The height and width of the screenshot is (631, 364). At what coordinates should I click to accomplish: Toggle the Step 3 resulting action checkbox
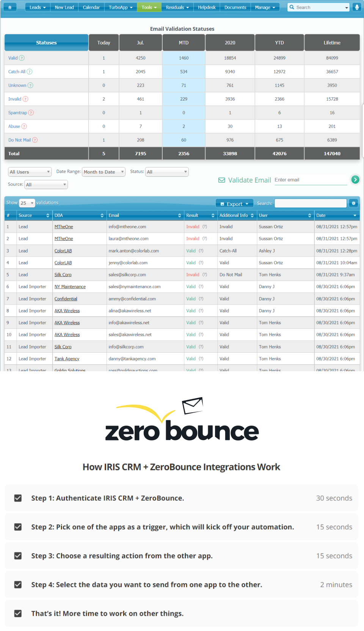coord(18,556)
